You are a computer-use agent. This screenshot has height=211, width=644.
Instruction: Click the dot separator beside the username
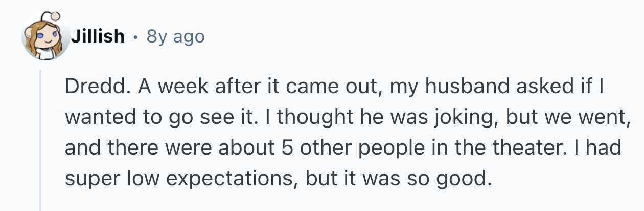[135, 37]
